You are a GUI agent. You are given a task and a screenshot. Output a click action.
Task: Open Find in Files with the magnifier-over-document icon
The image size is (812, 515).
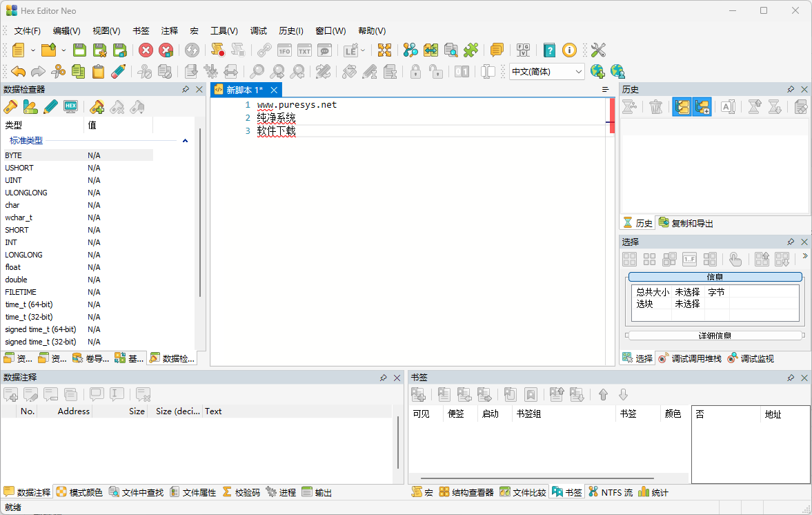tap(450, 50)
